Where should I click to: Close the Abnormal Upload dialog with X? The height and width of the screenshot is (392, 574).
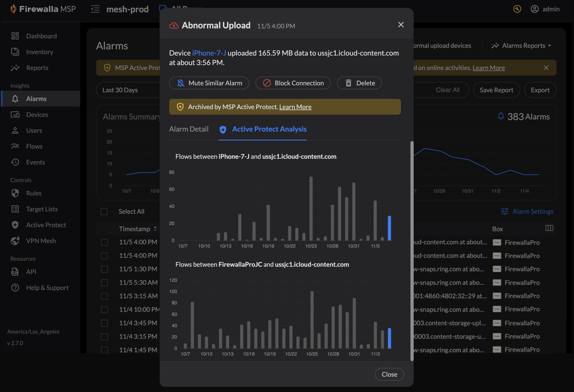tap(401, 25)
